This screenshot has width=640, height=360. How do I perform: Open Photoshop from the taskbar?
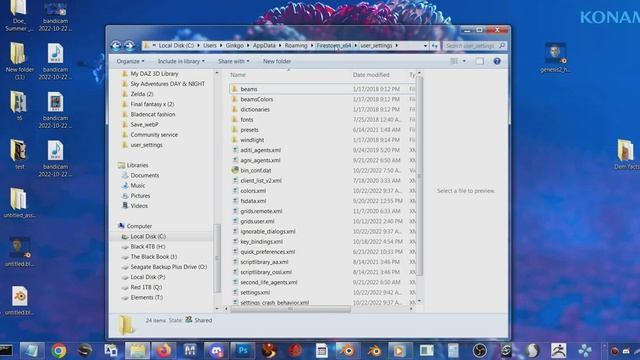[x=242, y=351]
